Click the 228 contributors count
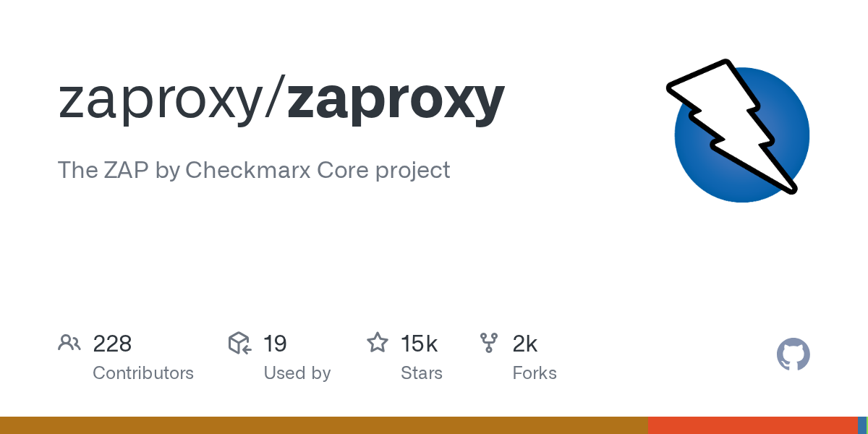 112,344
